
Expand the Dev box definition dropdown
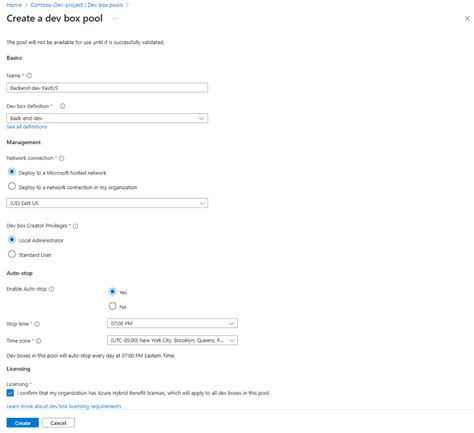point(107,118)
